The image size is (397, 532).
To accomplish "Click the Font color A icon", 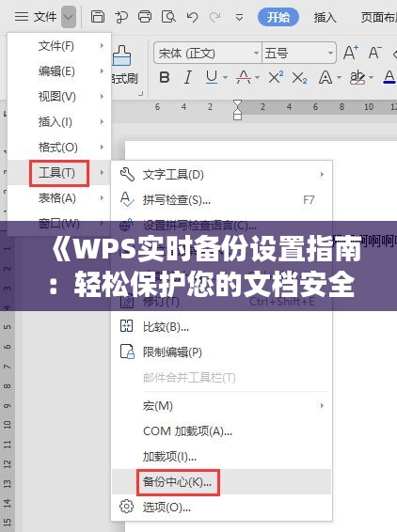I will coord(389,77).
